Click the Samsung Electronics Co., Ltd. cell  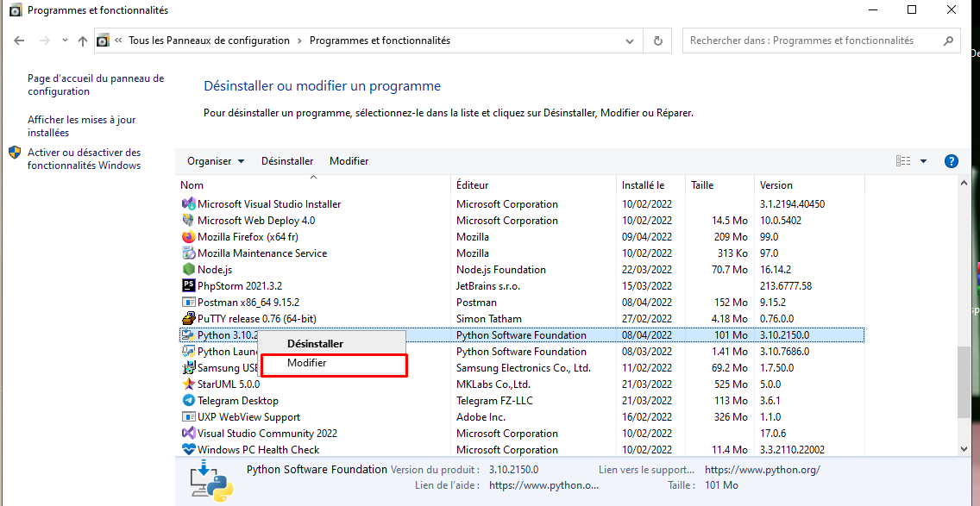click(523, 368)
